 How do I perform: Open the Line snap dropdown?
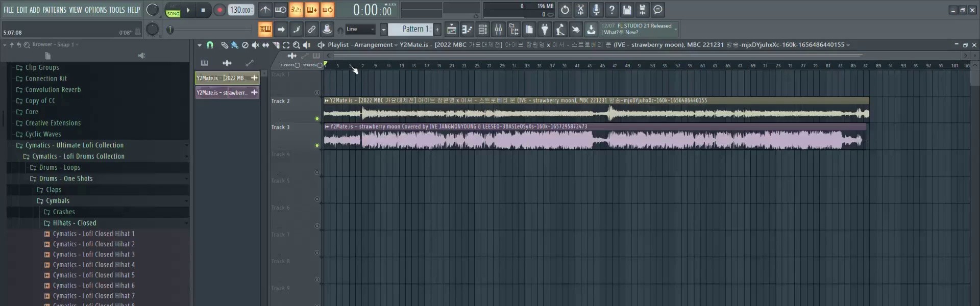[x=360, y=30]
